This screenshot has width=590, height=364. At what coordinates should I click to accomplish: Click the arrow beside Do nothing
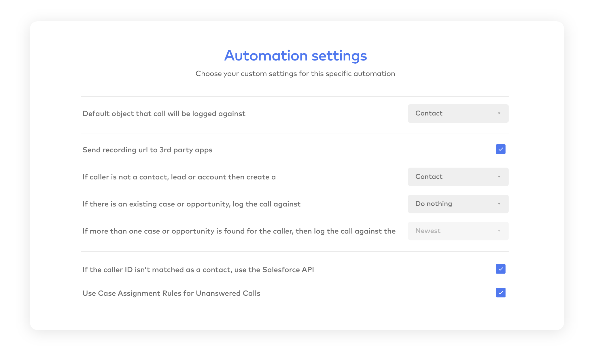pos(499,204)
